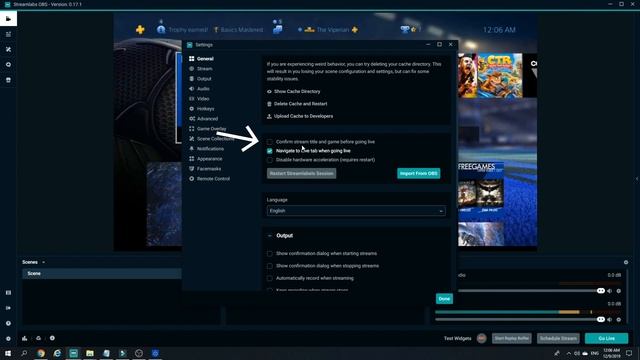Open Internet Explorer from the taskbar
Screen dimensions: 640x360
point(57,353)
